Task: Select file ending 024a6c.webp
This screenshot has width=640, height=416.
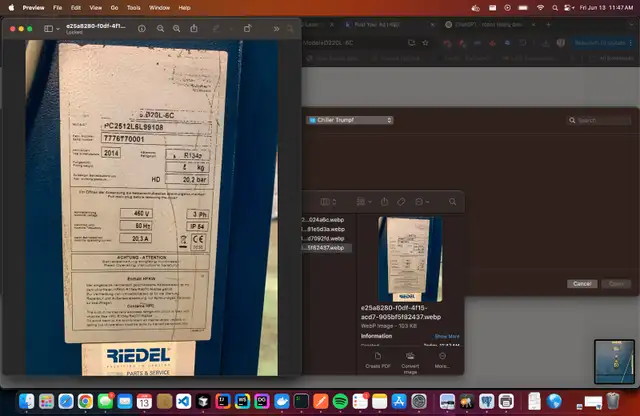Action: (323, 220)
